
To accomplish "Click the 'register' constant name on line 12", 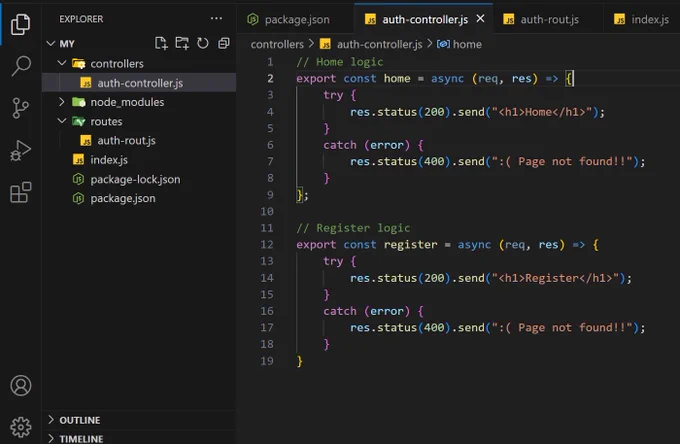I will 410,245.
